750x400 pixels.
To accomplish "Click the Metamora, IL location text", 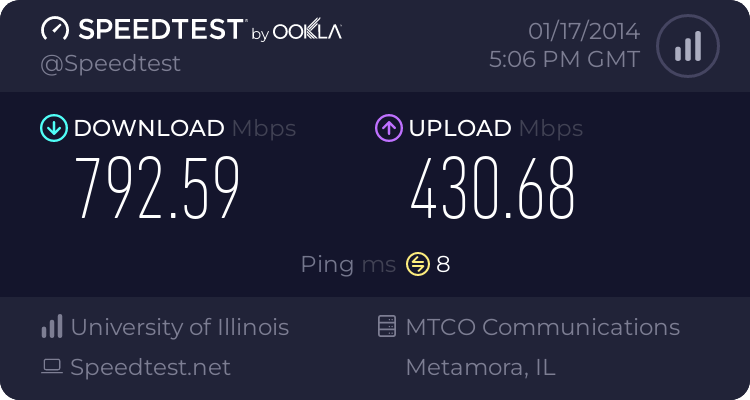I will (x=480, y=367).
